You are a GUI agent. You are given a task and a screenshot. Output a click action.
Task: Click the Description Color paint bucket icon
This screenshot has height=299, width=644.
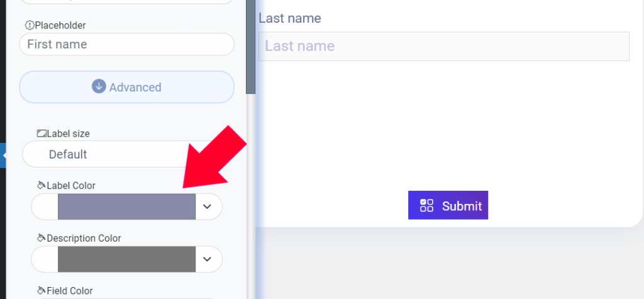(41, 238)
